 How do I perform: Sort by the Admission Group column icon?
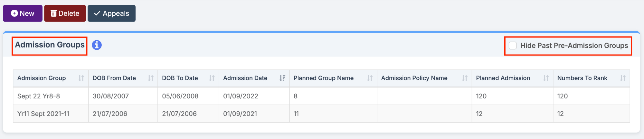click(81, 78)
